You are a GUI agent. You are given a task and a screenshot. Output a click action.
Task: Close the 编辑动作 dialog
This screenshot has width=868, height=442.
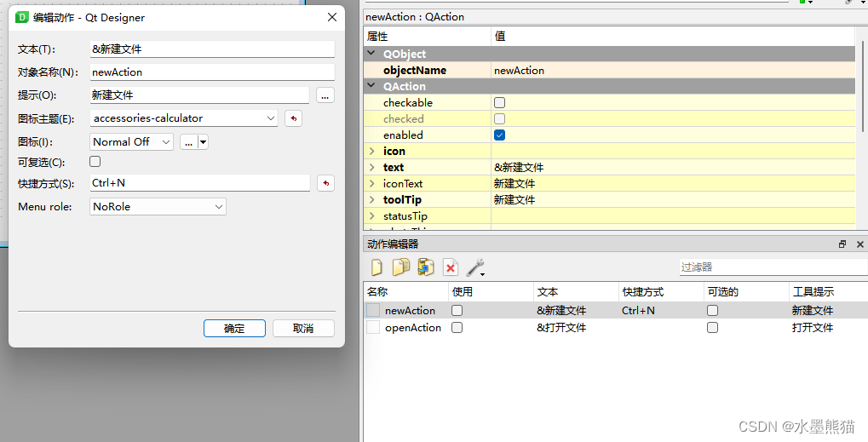(332, 17)
